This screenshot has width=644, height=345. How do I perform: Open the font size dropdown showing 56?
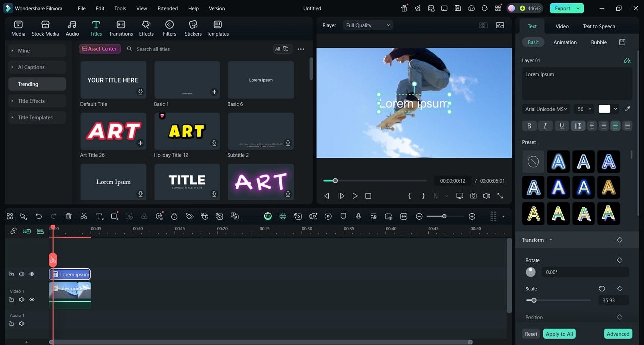coord(584,109)
